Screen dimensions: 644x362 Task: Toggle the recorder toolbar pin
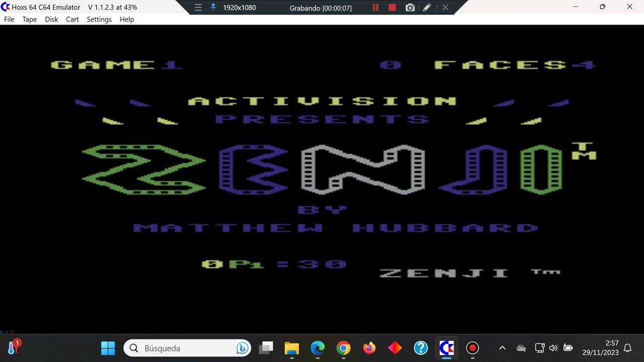[213, 8]
